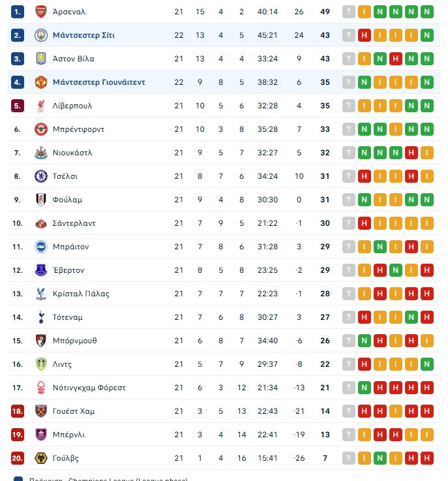The width and height of the screenshot is (448, 481).
Task: Click the Liverpool club crest
Action: [41, 106]
